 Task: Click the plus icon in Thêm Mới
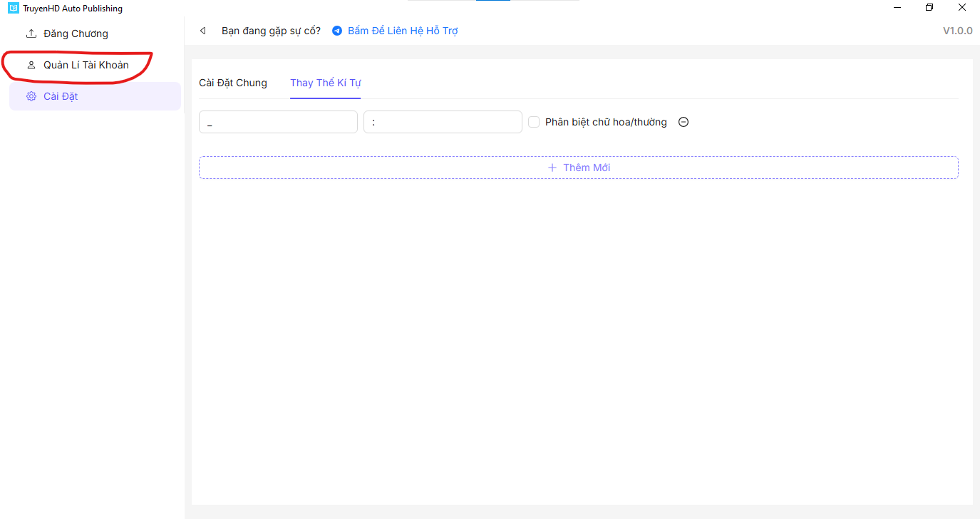pyautogui.click(x=552, y=168)
